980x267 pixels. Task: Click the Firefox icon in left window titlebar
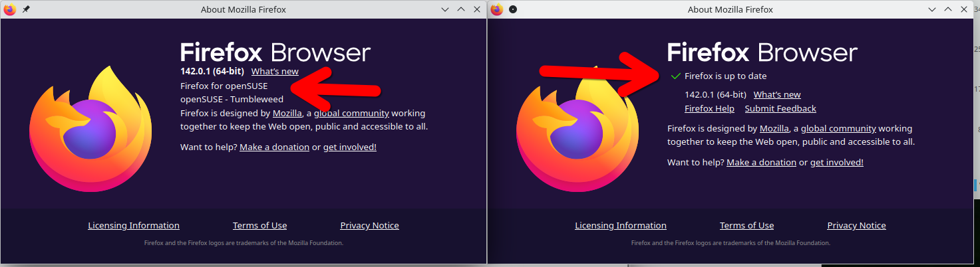[x=10, y=9]
